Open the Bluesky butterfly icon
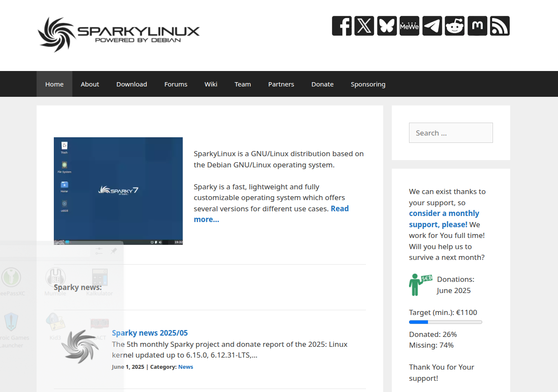 tap(387, 26)
